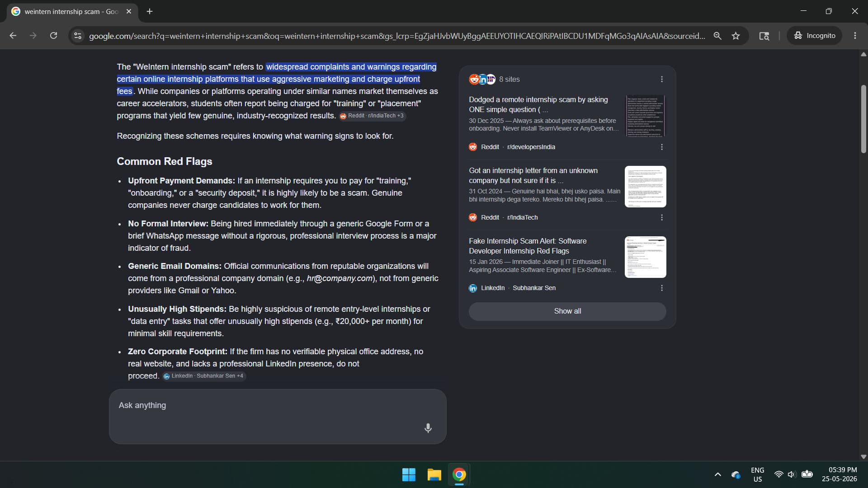Show hidden system tray icons
868x488 pixels.
[717, 474]
